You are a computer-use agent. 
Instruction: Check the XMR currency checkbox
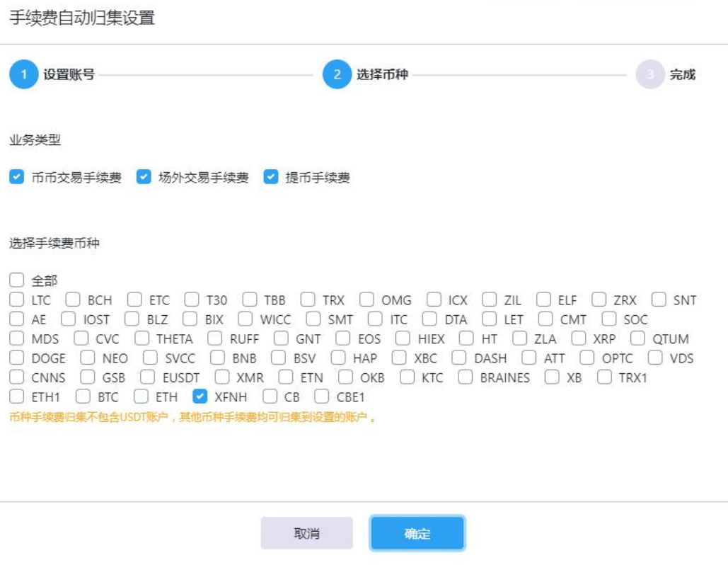222,377
